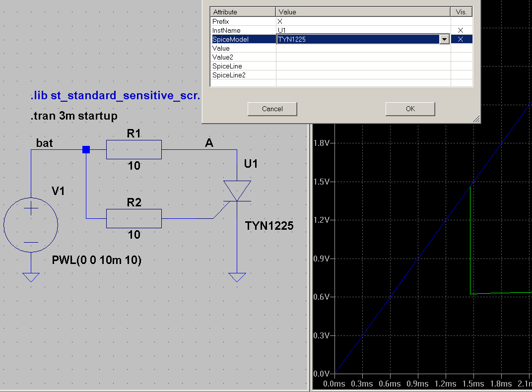Click the U1 reference designator
Image resolution: width=532 pixels, height=392 pixels.
click(x=251, y=164)
